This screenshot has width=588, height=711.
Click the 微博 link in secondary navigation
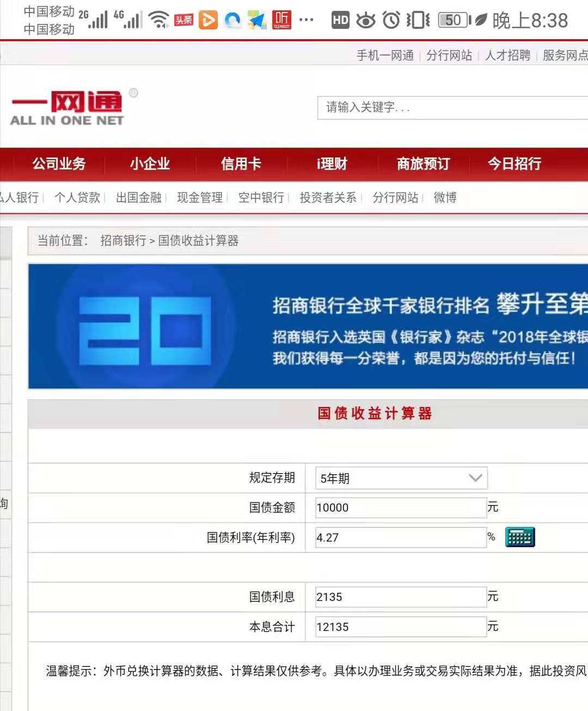(444, 197)
